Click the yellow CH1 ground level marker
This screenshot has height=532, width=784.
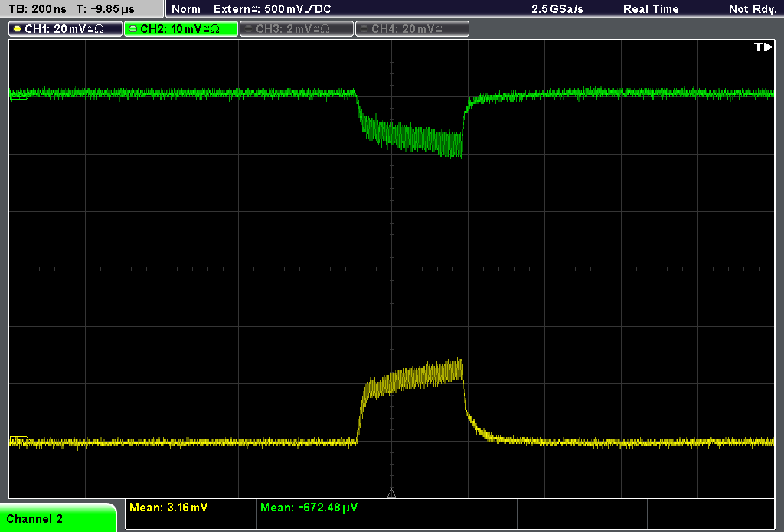(20, 441)
